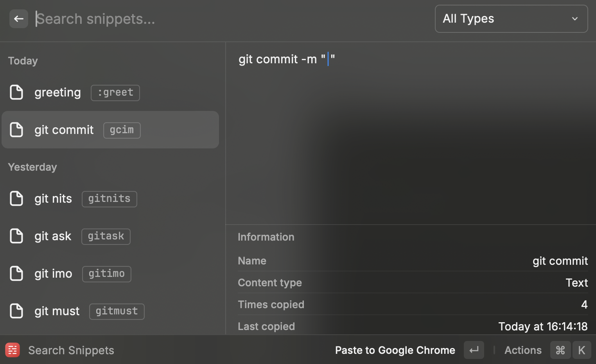Image resolution: width=596 pixels, height=364 pixels.
Task: Click the :greet keyword tag
Action: [x=115, y=93]
